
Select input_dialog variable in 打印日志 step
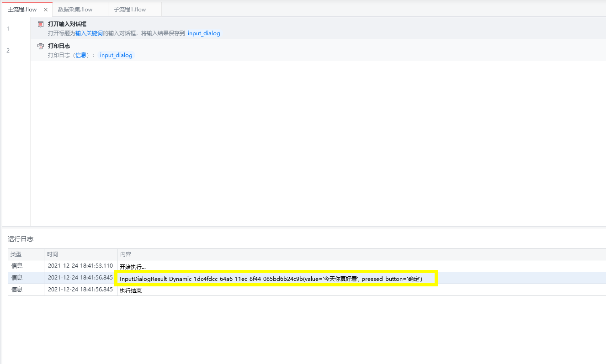pyautogui.click(x=116, y=55)
